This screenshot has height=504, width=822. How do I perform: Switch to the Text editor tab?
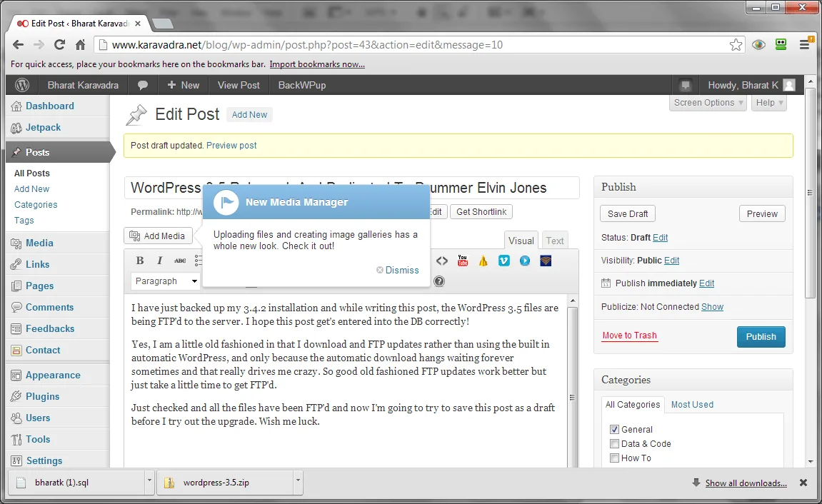tap(555, 241)
